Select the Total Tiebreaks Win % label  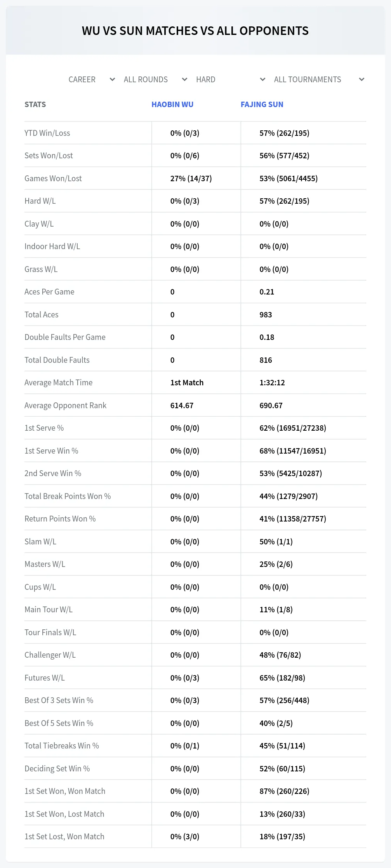[62, 746]
